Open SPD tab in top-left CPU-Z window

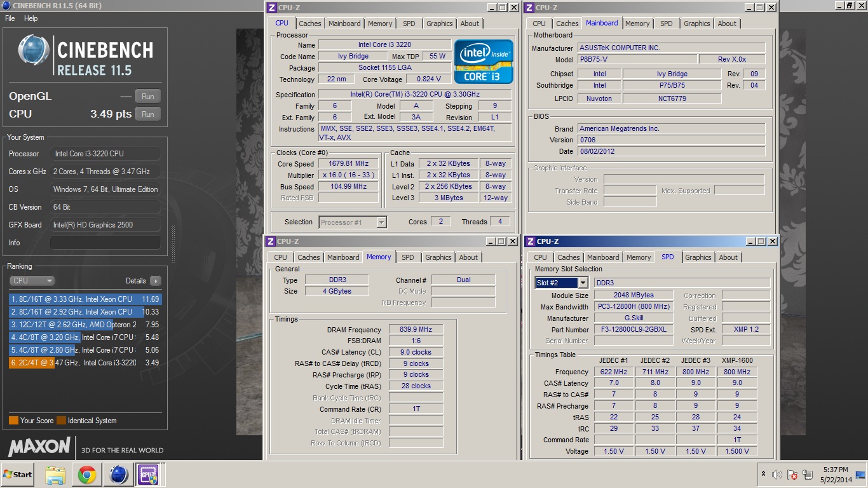409,24
